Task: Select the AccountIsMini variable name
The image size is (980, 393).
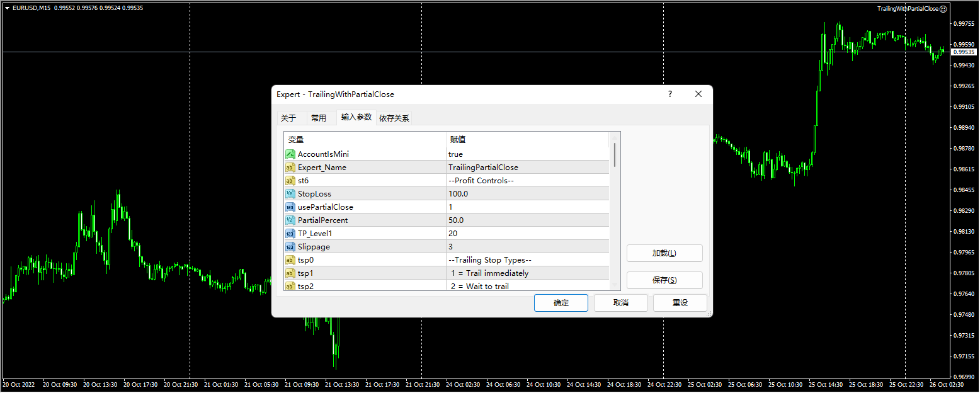Action: tap(323, 154)
